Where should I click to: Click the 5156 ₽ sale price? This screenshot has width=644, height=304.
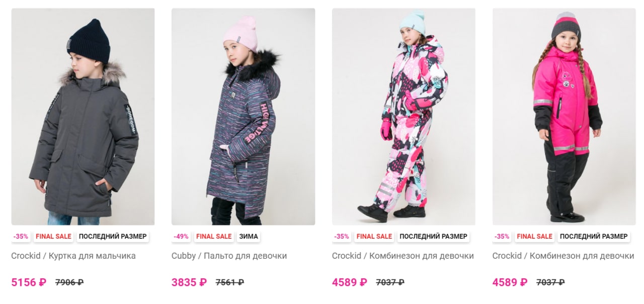(x=29, y=282)
